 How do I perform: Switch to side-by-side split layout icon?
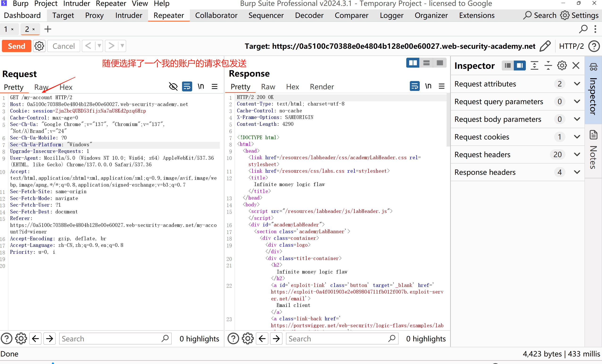point(413,63)
